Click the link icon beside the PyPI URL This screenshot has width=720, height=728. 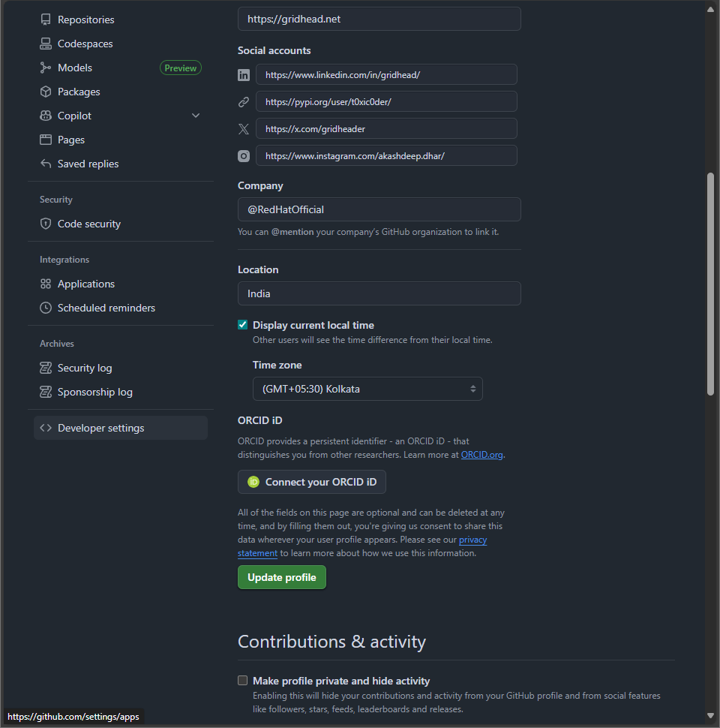(243, 101)
